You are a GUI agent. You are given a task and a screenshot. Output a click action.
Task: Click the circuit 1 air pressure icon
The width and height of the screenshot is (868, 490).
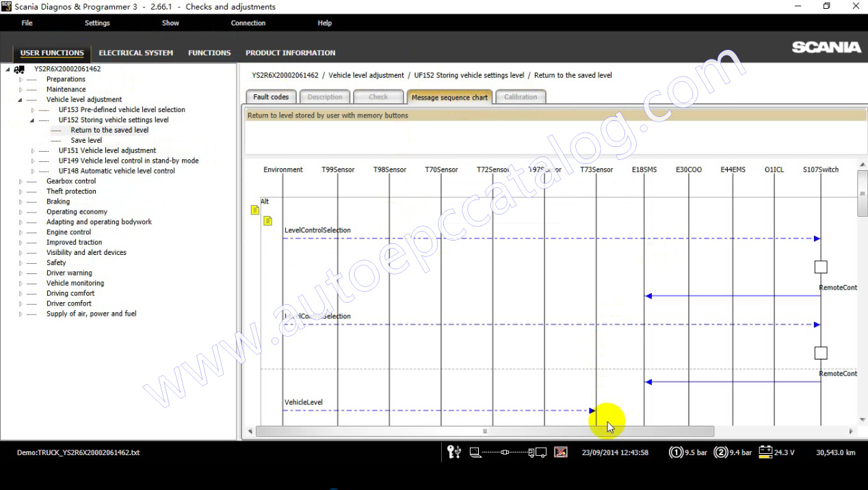point(676,452)
